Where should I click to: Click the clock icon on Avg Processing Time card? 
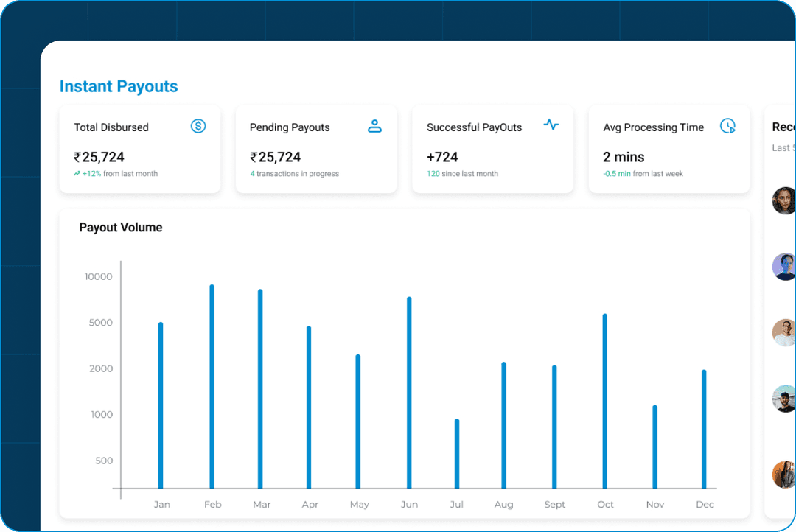728,126
